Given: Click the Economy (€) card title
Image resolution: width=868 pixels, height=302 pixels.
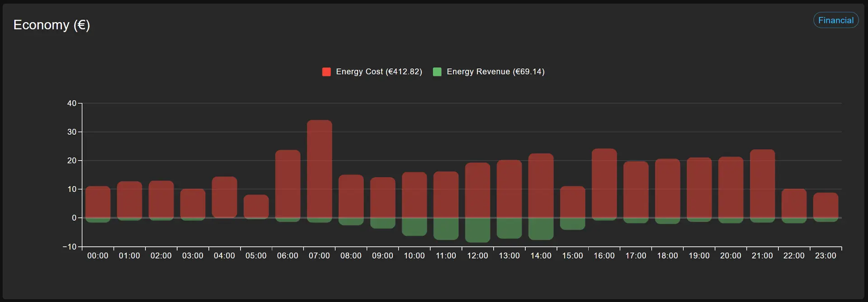Looking at the screenshot, I should (52, 25).
